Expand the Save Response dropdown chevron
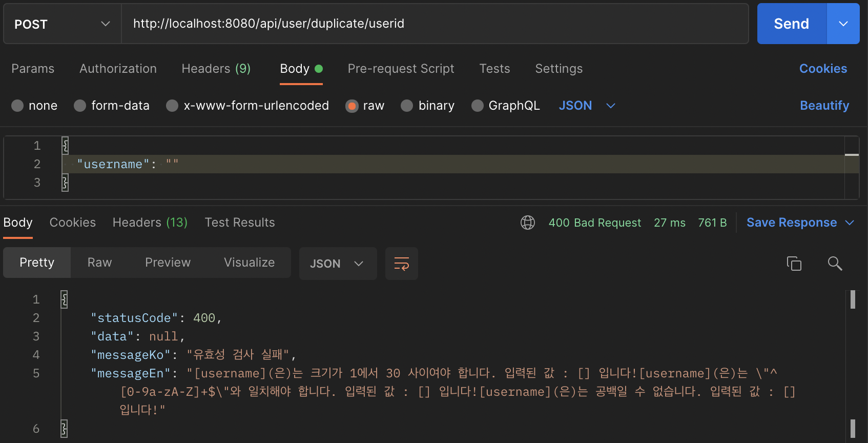Viewport: 868px width, 443px height. click(x=850, y=223)
